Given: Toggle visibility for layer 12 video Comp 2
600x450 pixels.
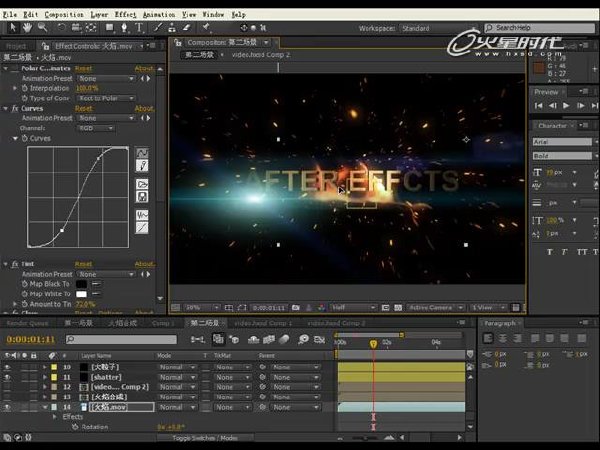Looking at the screenshot, I should coord(7,387).
